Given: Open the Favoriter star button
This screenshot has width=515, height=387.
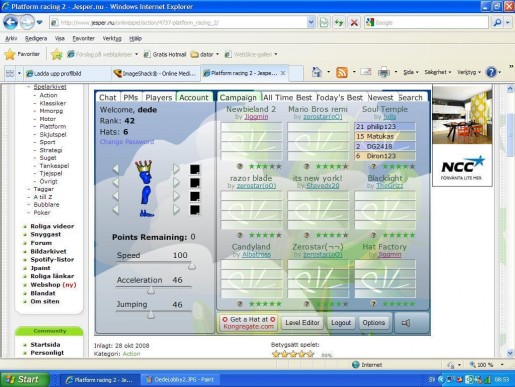Looking at the screenshot, I should click(x=22, y=54).
